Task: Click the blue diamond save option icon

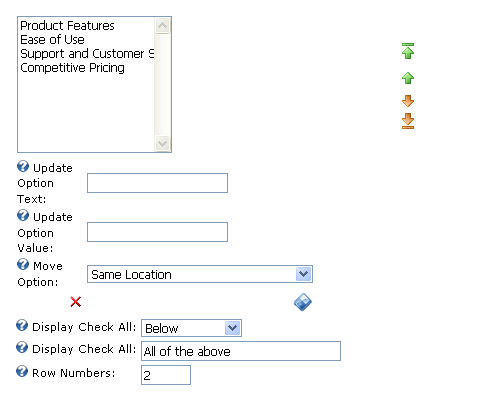Action: point(303,302)
